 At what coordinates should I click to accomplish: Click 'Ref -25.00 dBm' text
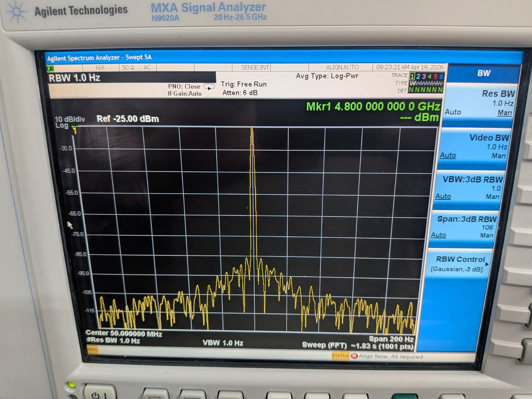[128, 119]
